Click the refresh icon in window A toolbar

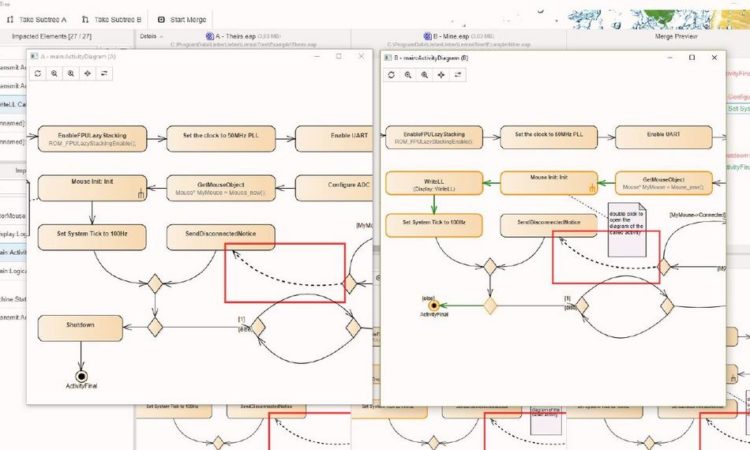(38, 73)
